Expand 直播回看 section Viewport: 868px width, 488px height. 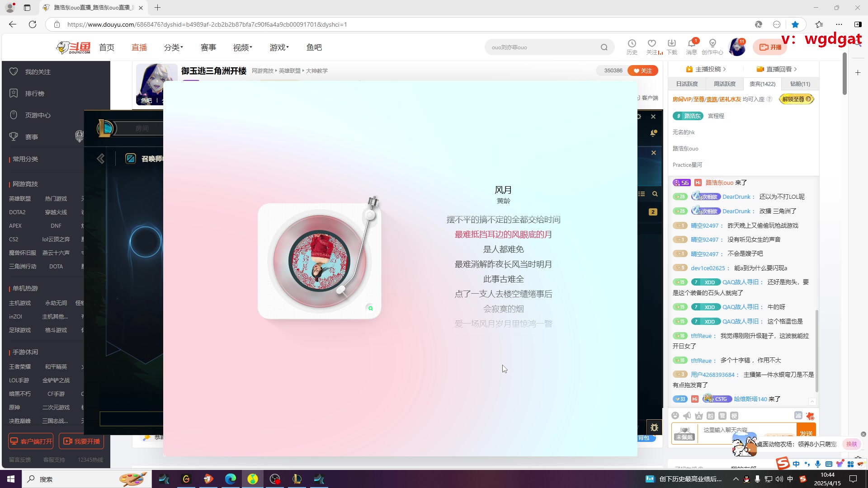point(777,69)
